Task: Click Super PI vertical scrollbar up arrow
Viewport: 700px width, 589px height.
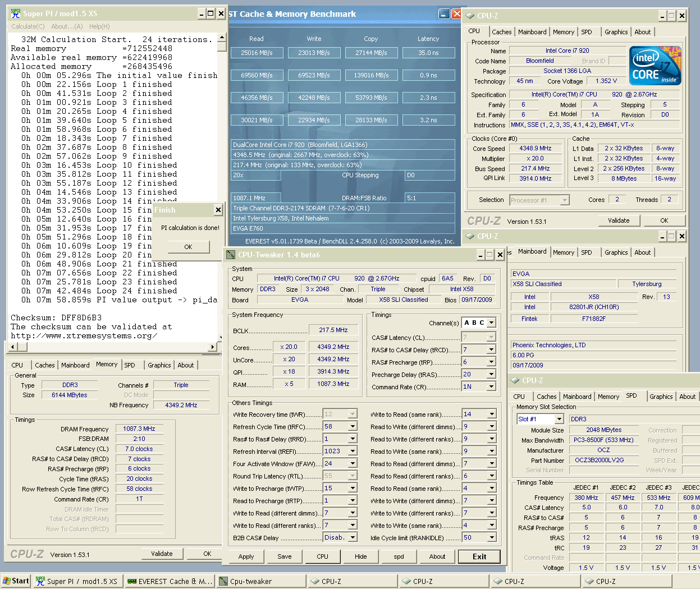Action: tap(222, 38)
